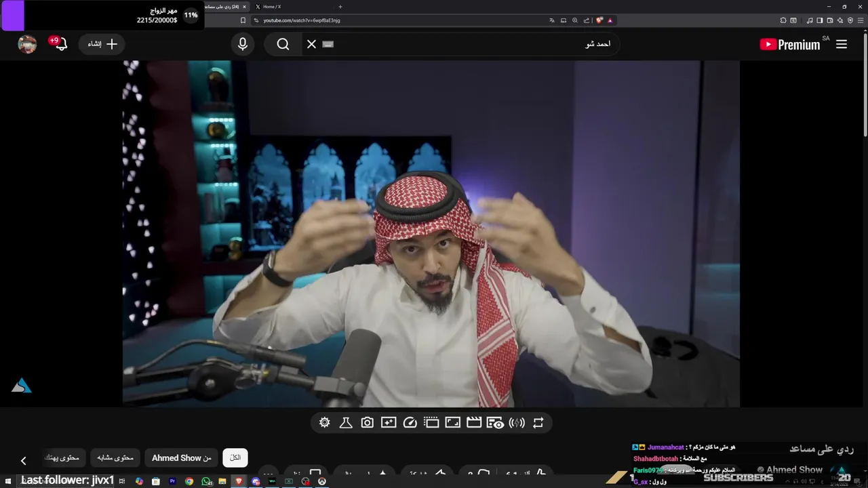The height and width of the screenshot is (488, 868).
Task: Open the zoom magnifier in address bar
Action: (575, 20)
